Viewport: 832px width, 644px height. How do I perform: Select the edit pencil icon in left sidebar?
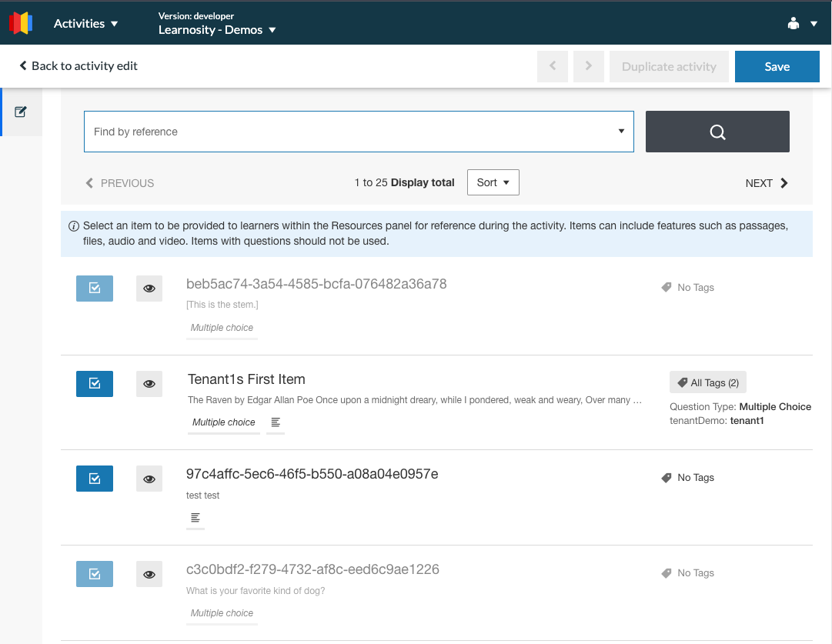[21, 110]
